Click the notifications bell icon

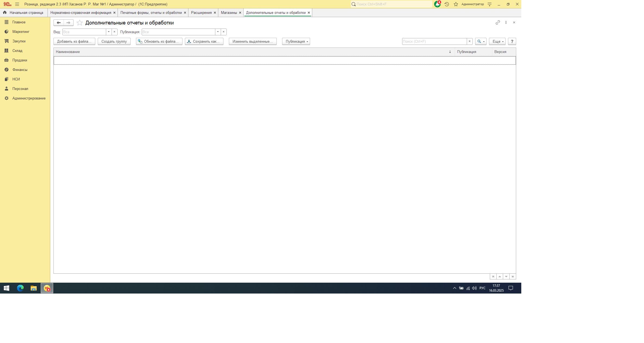pyautogui.click(x=437, y=4)
